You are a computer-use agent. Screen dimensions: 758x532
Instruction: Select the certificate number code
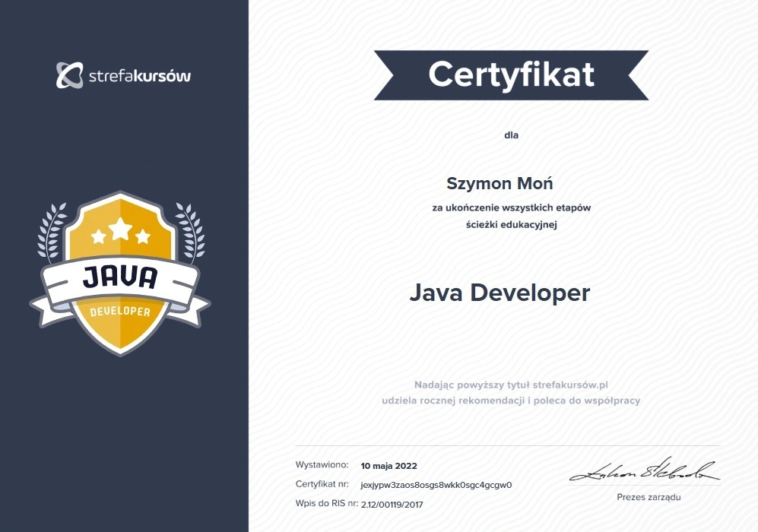coord(436,484)
